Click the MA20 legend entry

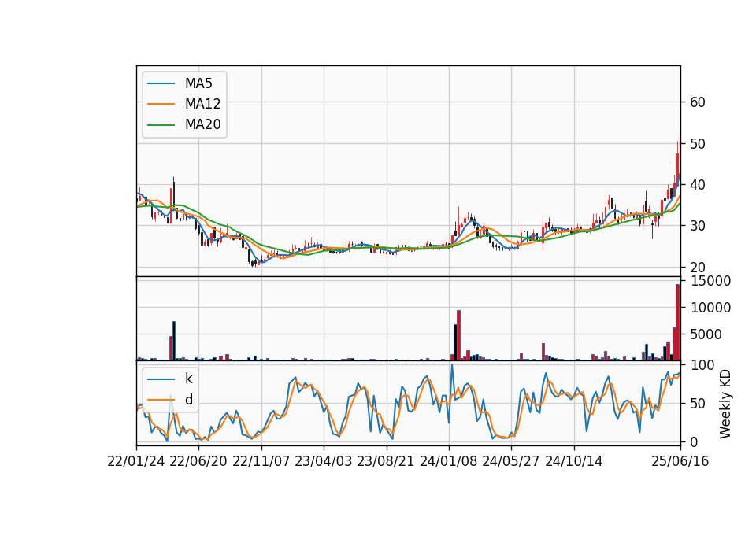184,124
